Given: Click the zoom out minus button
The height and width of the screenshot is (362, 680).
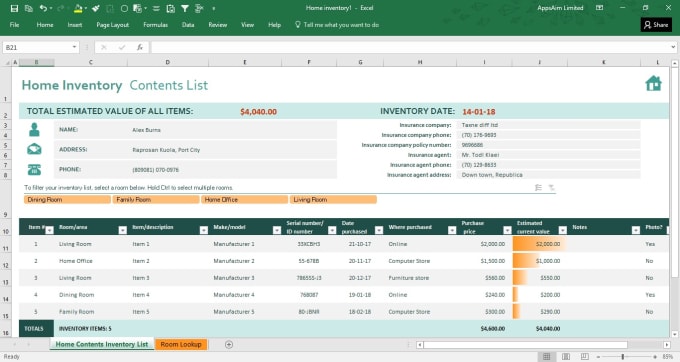Looking at the screenshot, I should click(598, 356).
